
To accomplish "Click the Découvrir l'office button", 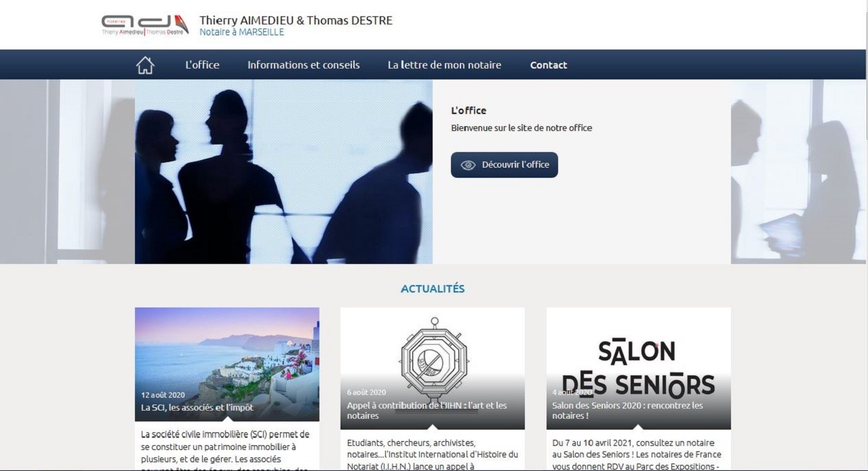I will coord(505,165).
